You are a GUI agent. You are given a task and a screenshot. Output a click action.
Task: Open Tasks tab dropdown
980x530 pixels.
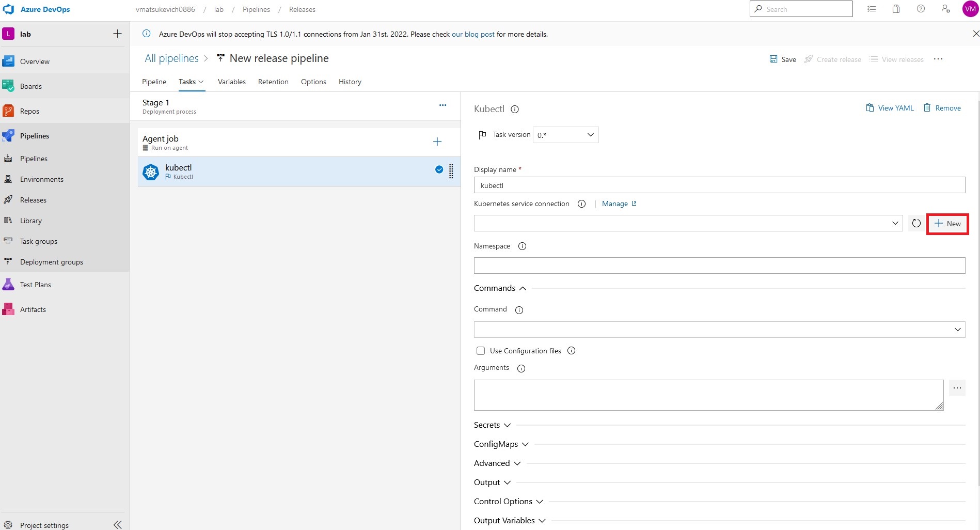pyautogui.click(x=192, y=82)
